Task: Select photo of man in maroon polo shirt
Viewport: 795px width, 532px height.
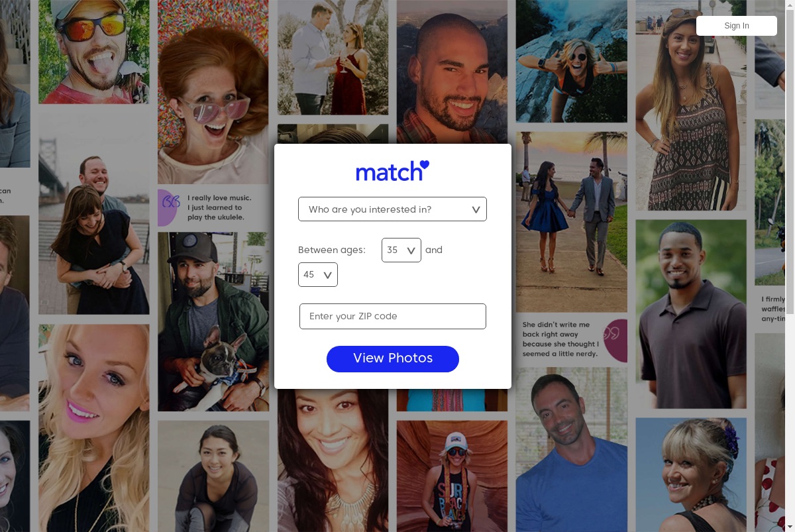Action: (691, 314)
